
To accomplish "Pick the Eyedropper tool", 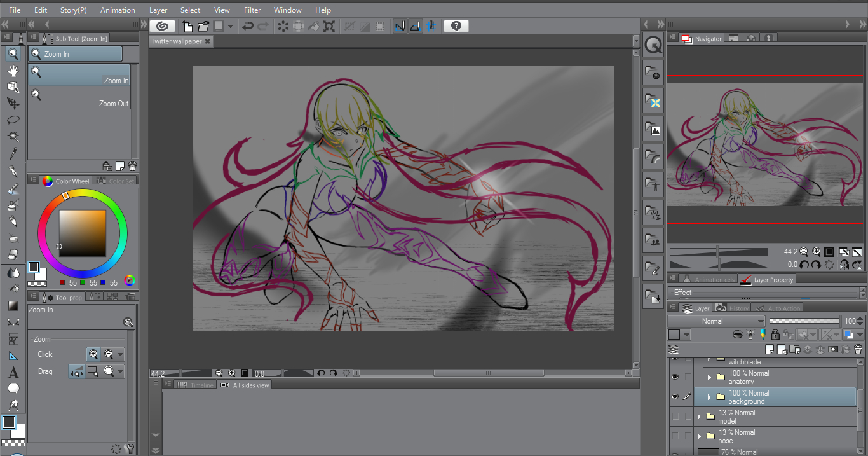I will pos(13,153).
